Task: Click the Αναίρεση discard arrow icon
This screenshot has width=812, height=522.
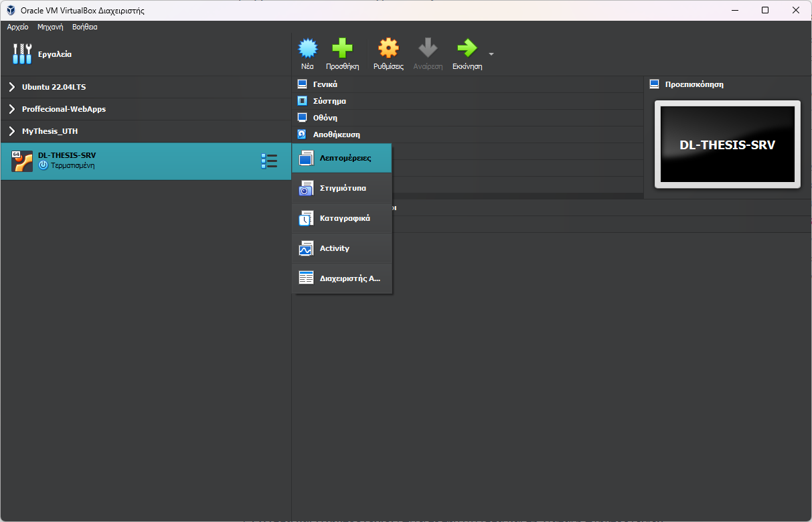Action: (428, 48)
